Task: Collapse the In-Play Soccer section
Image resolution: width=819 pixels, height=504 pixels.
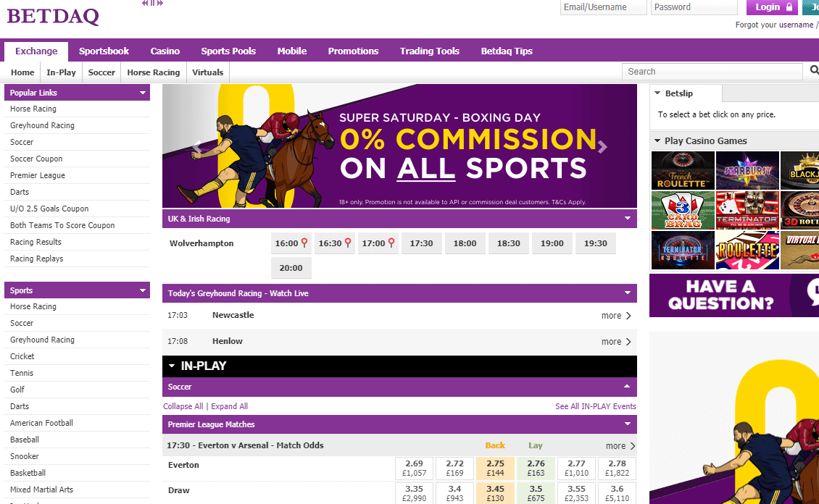Action: click(x=627, y=387)
